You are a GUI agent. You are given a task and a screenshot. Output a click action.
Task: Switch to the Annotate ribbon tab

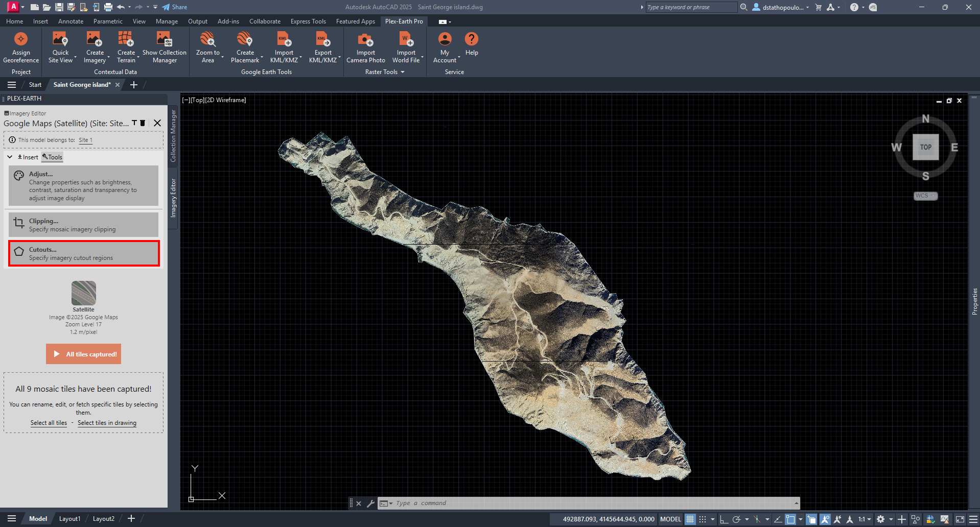pyautogui.click(x=71, y=21)
